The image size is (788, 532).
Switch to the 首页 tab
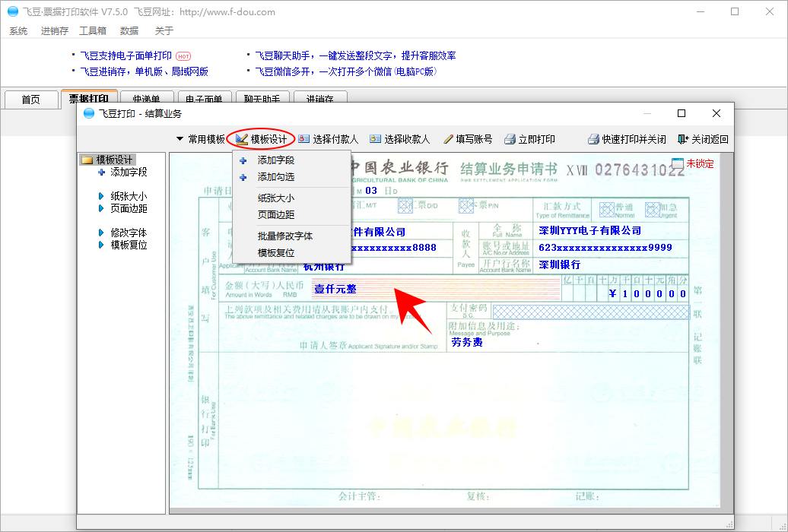[x=30, y=99]
